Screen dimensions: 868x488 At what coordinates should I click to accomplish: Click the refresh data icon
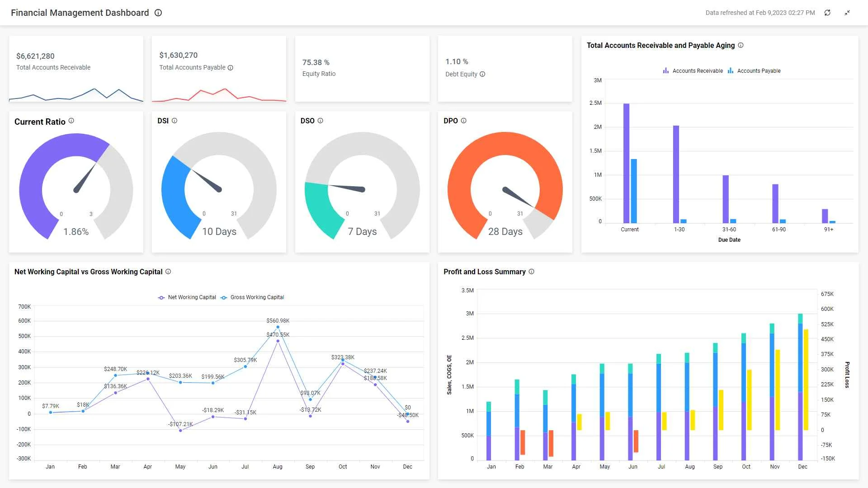tap(827, 13)
